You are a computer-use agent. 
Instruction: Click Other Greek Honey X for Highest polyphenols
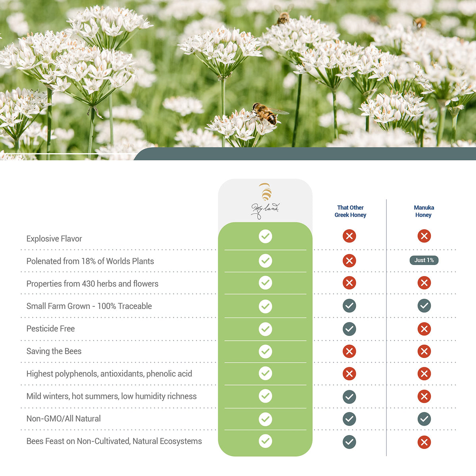[x=349, y=374]
